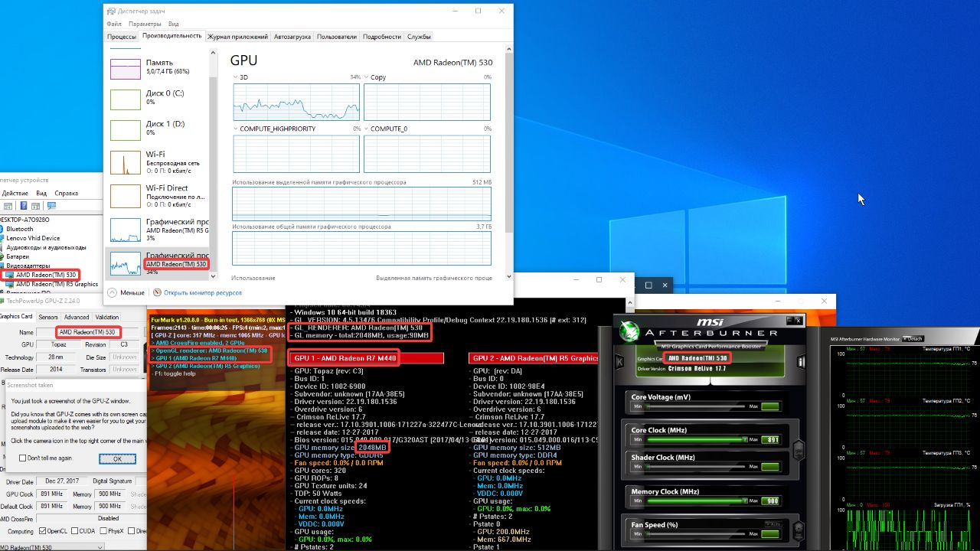
Task: Open Resource Monitor icon in Task Manager
Action: pos(157,292)
